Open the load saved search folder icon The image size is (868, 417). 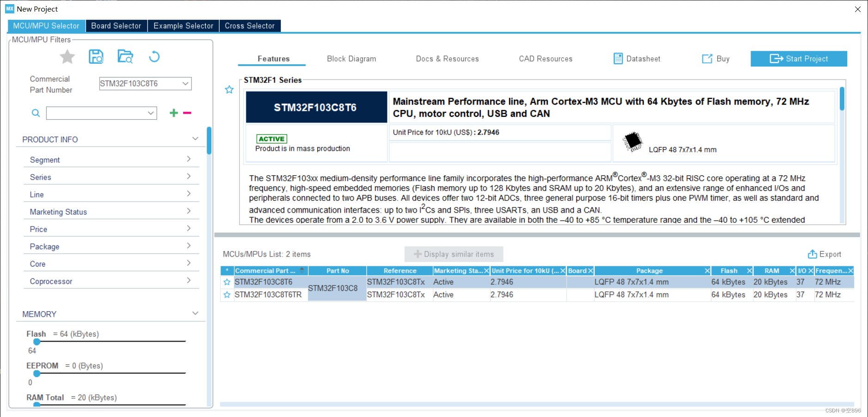point(125,57)
